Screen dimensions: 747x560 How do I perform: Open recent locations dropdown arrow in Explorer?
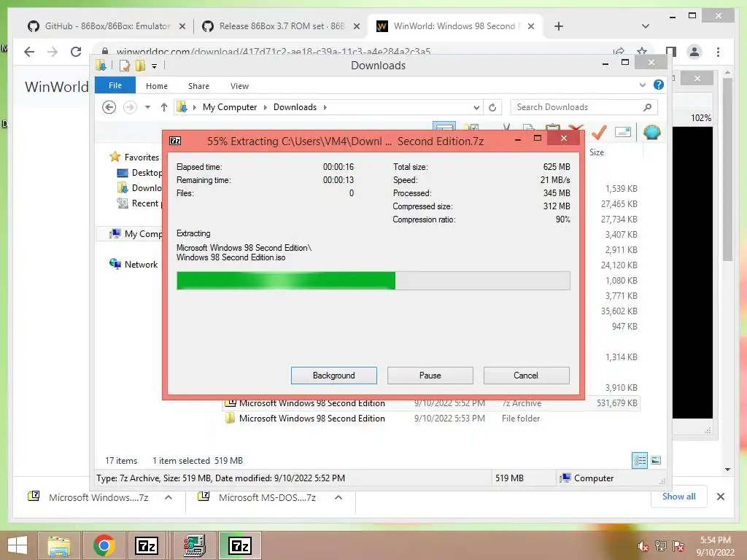point(147,107)
